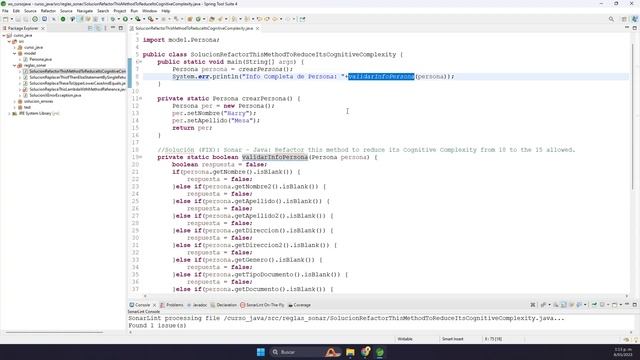This screenshot has height=360, width=640.
Task: Fold the main method at line 6
Action: pos(141,62)
